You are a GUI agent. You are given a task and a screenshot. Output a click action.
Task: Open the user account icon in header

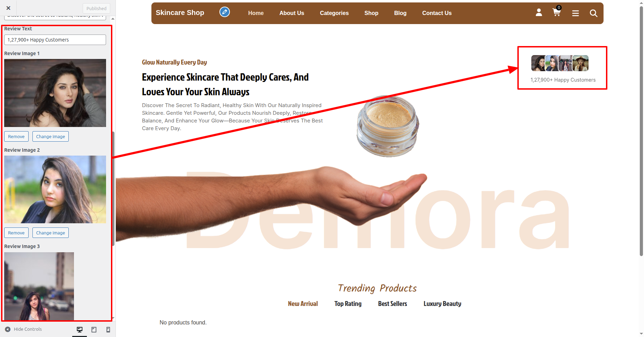pyautogui.click(x=539, y=13)
